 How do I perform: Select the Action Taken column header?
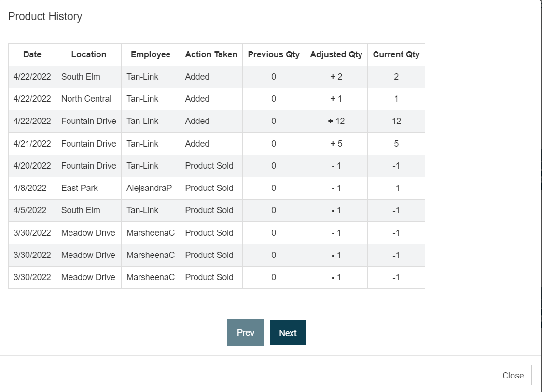tap(211, 54)
